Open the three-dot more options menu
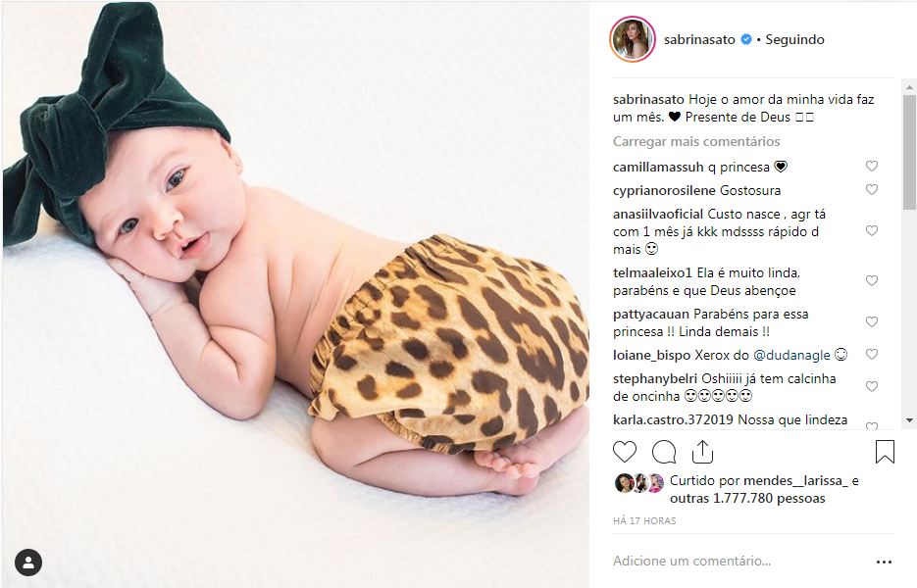 pos(884,562)
